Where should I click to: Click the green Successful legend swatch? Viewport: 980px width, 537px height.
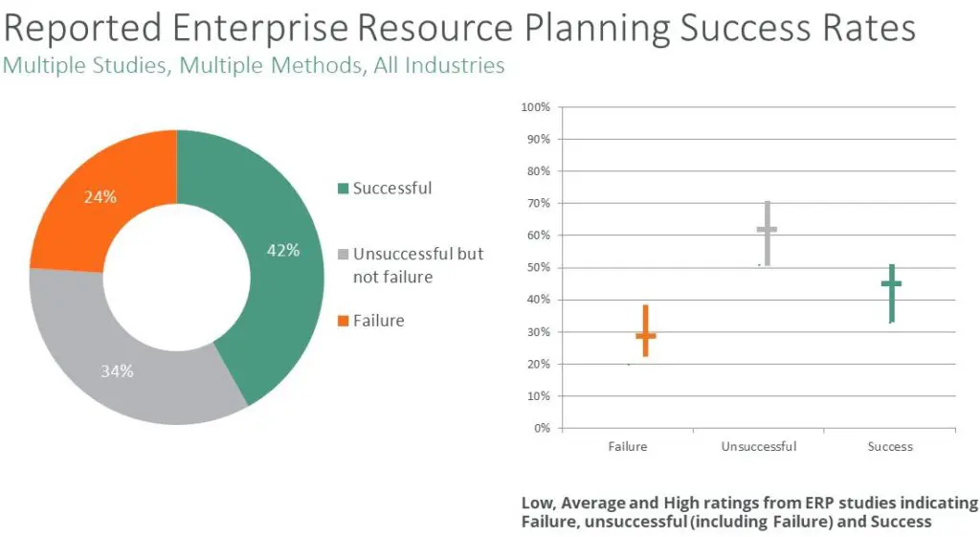click(343, 189)
